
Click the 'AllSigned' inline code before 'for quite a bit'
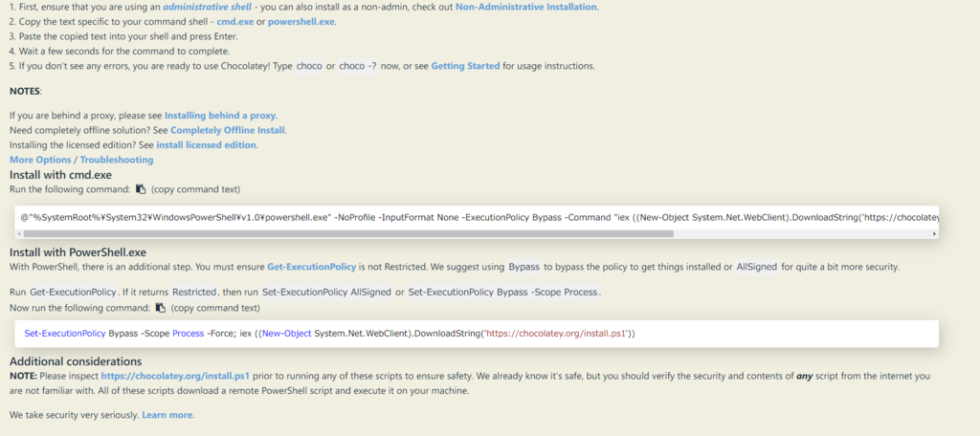pos(757,267)
